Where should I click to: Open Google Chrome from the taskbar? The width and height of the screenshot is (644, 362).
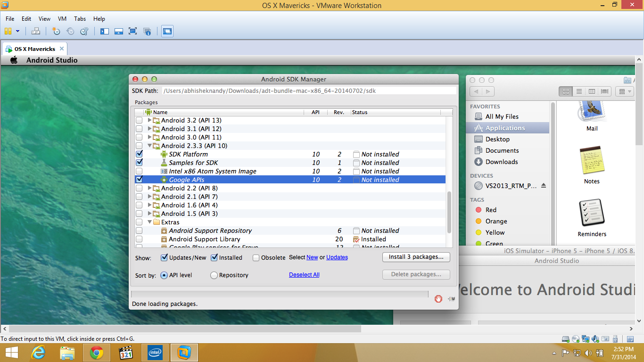(x=97, y=353)
